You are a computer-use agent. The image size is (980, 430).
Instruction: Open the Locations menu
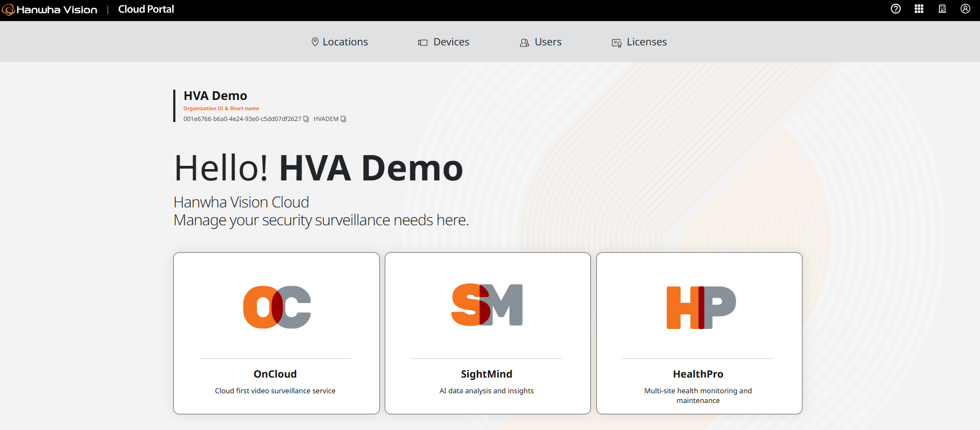click(339, 42)
